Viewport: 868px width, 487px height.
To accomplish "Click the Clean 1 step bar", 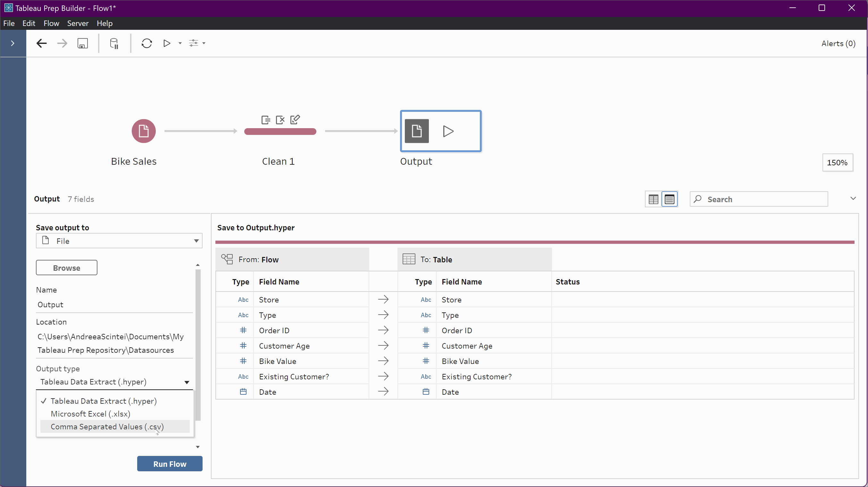I will pos(280,131).
